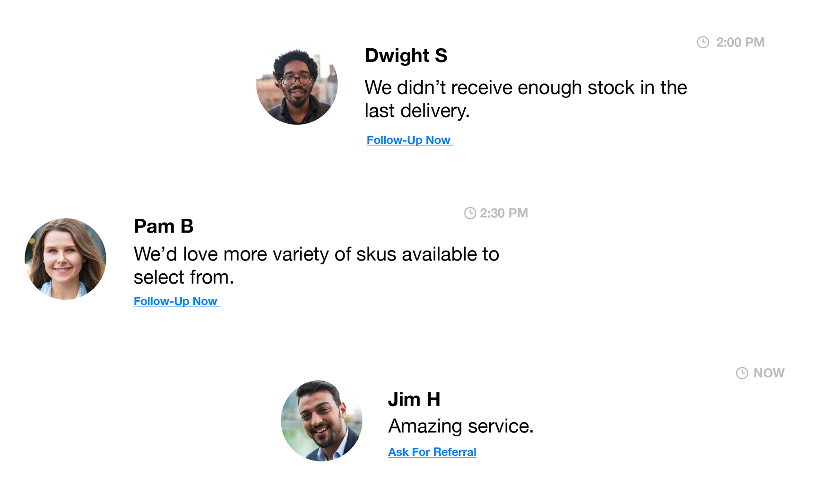This screenshot has height=504, width=814.
Task: Click the 2:30 PM timestamp text
Action: tap(503, 213)
